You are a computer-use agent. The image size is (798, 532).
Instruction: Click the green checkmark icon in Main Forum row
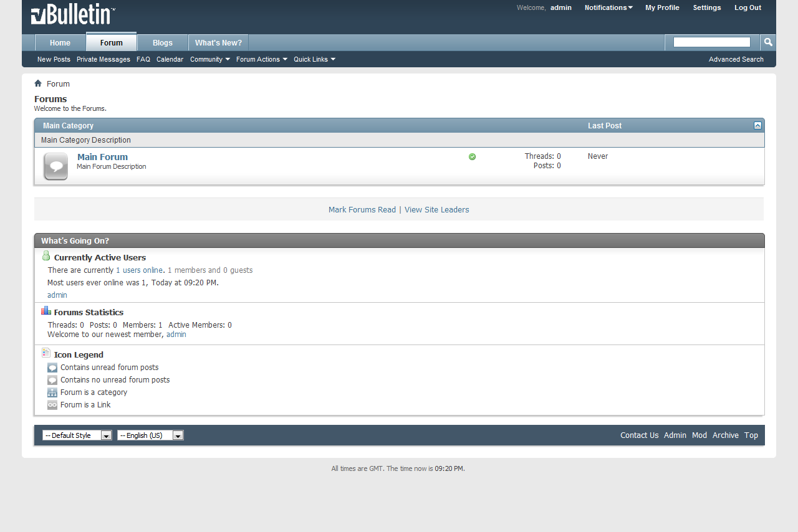[472, 156]
